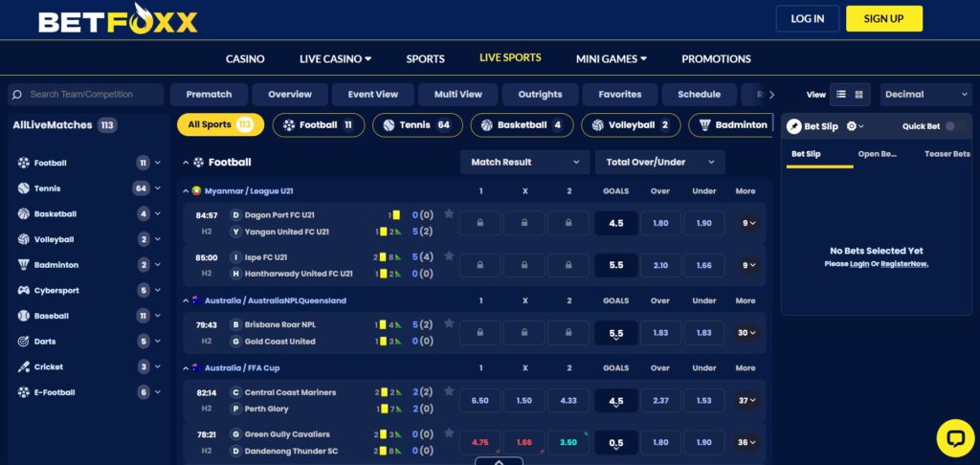Image resolution: width=980 pixels, height=465 pixels.
Task: Click the Sign Up button
Action: click(883, 18)
